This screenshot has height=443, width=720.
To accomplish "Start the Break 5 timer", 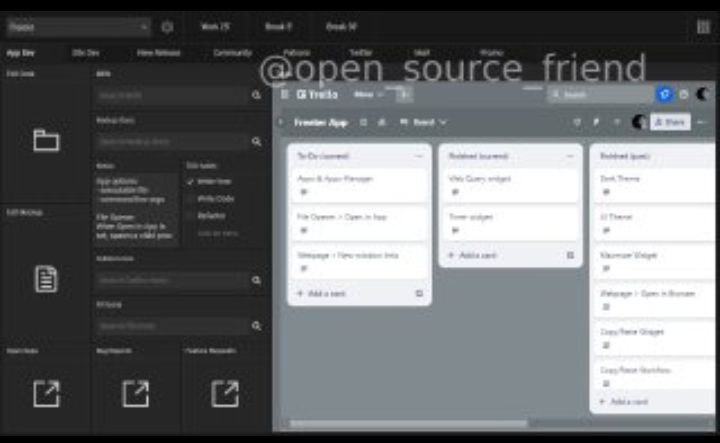I will coord(278,27).
